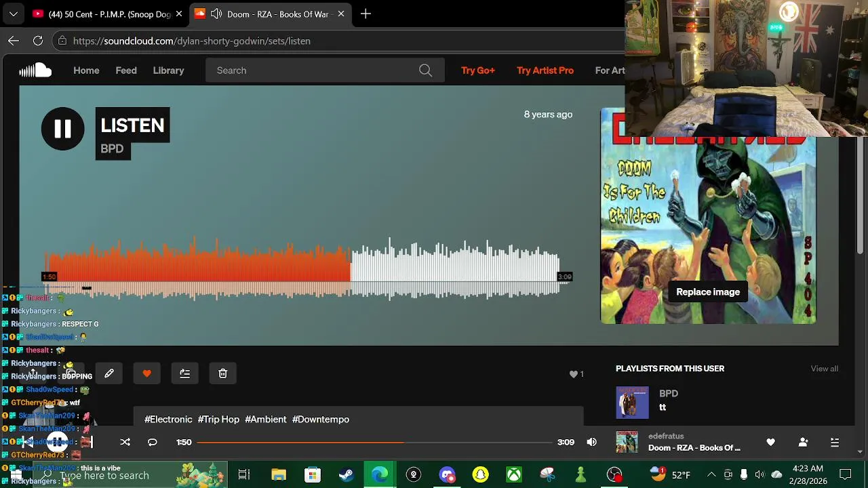Go to Home in SoundCloud nav

click(x=86, y=70)
